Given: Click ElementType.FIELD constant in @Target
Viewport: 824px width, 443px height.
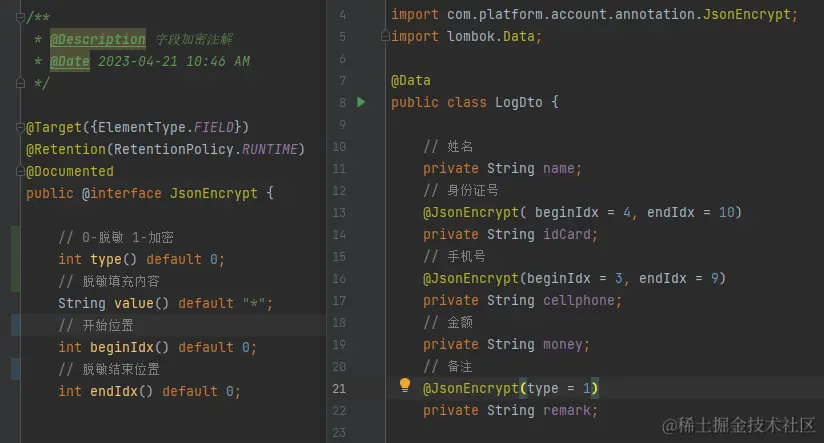Looking at the screenshot, I should click(166, 127).
